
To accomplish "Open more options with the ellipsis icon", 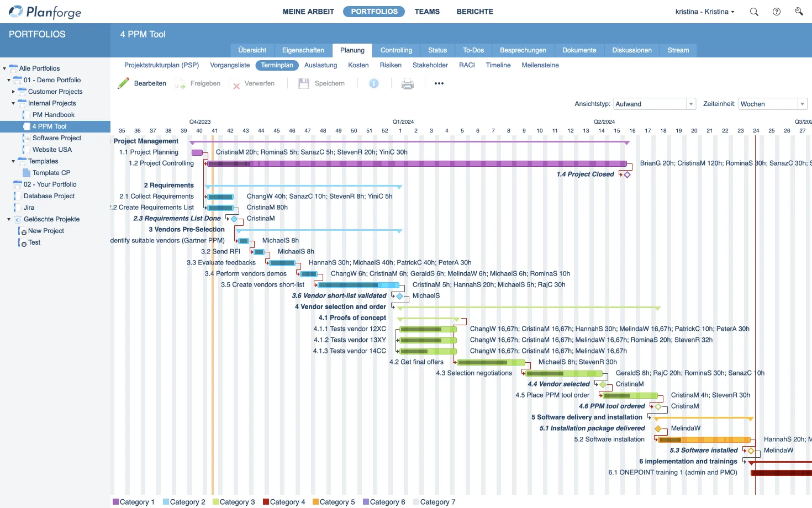I will [439, 83].
